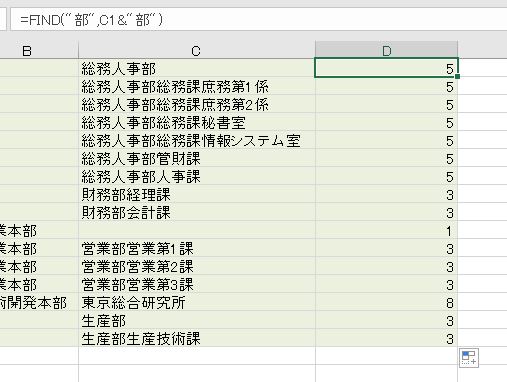The width and height of the screenshot is (507, 382).
Task: Select cell 総務人事部総務課秘書室
Action: 197,122
